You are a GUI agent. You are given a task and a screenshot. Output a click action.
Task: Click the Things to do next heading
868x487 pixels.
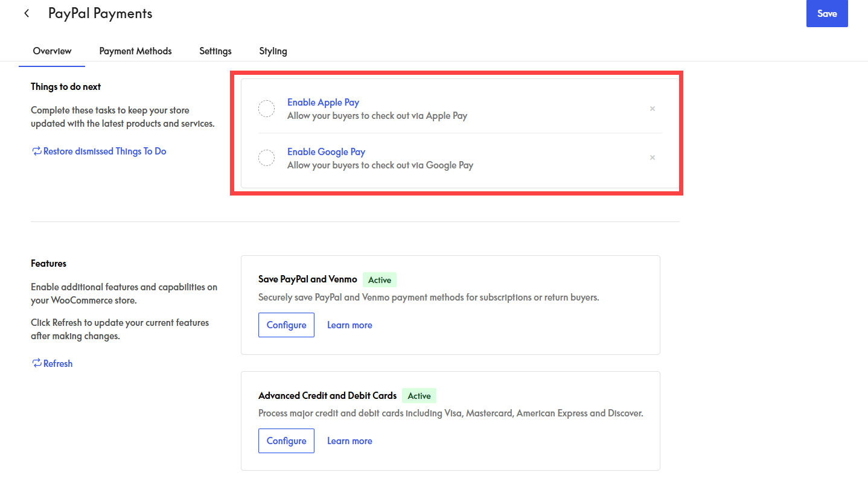66,87
